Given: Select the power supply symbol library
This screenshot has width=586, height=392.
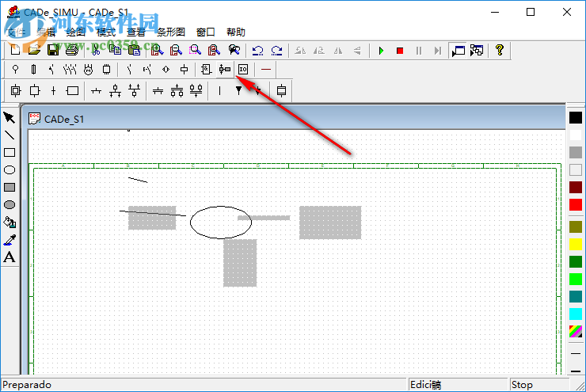Looking at the screenshot, I should tap(15, 69).
